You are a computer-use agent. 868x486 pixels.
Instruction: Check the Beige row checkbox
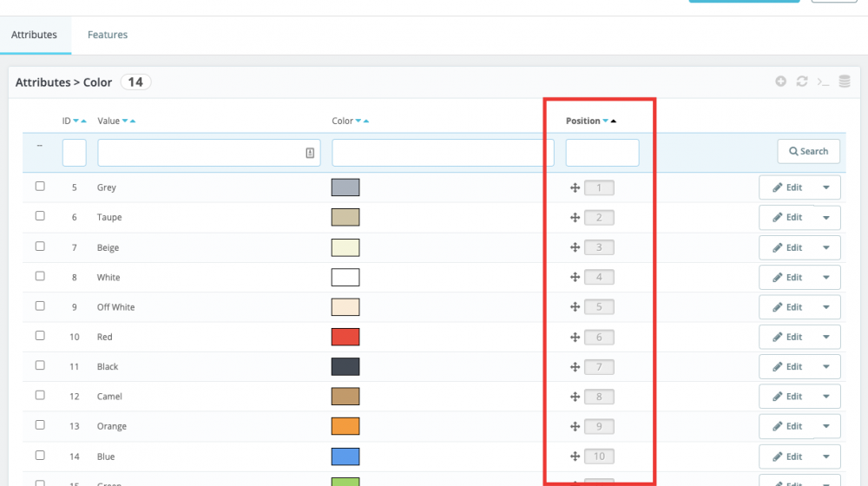pyautogui.click(x=40, y=246)
